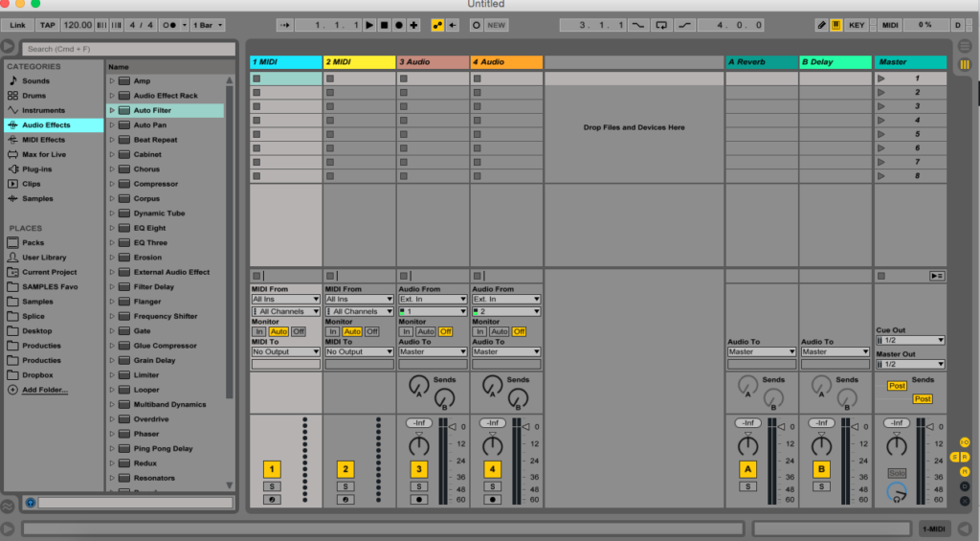This screenshot has height=541, width=980.
Task: Open Packs in Places
Action: pos(33,242)
